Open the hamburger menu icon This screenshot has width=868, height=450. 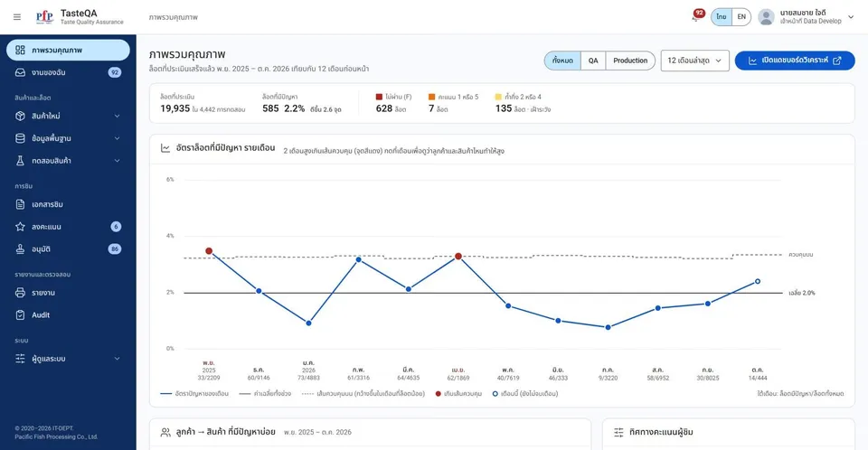(17, 17)
